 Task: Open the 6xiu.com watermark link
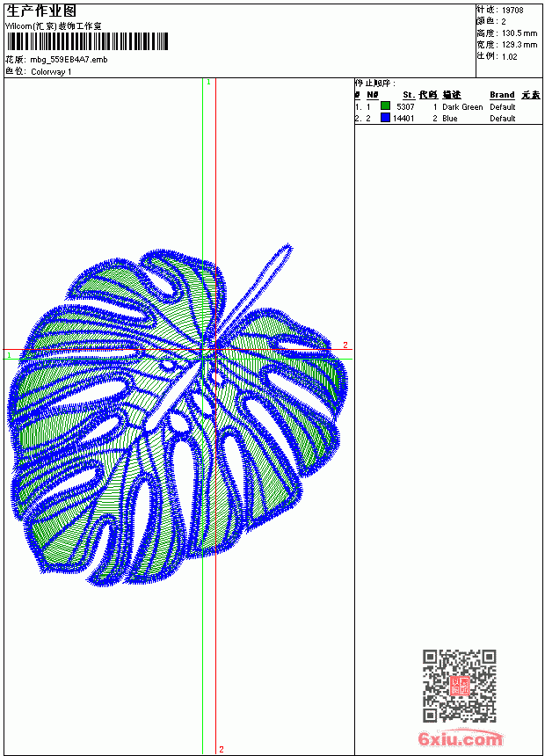pyautogui.click(x=460, y=738)
